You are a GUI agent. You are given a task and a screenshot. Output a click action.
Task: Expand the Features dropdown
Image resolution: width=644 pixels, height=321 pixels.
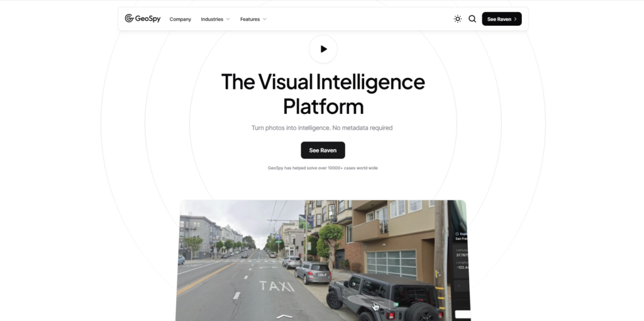(253, 19)
